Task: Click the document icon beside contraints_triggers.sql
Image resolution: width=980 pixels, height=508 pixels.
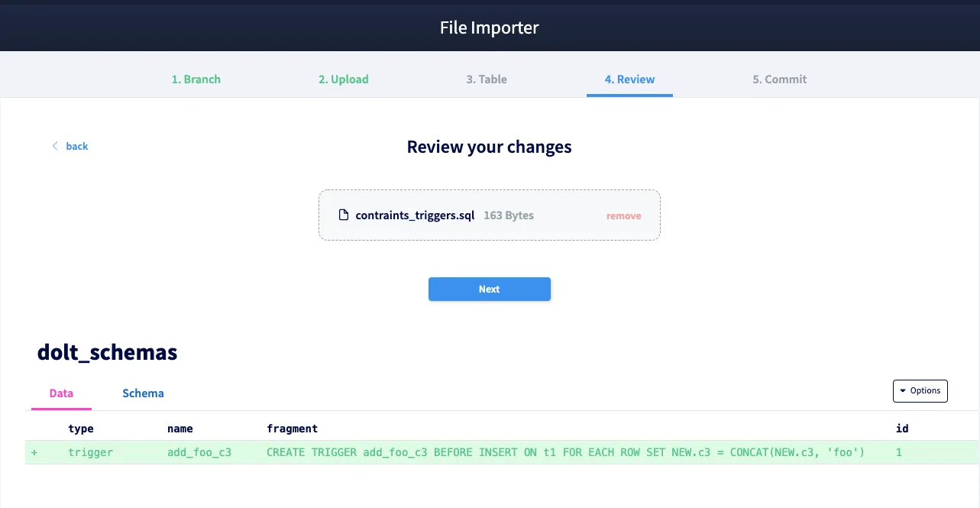Action: click(343, 215)
